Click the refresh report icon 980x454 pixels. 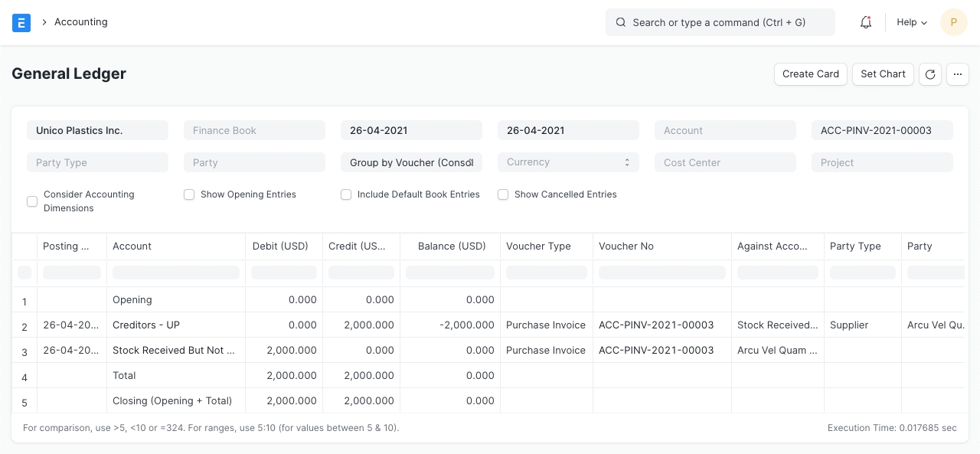tap(930, 74)
